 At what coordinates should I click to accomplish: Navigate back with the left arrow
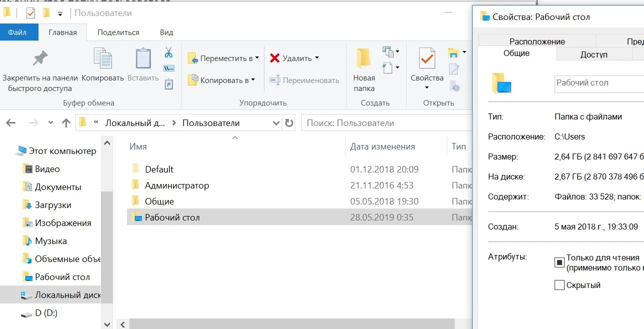pyautogui.click(x=11, y=122)
